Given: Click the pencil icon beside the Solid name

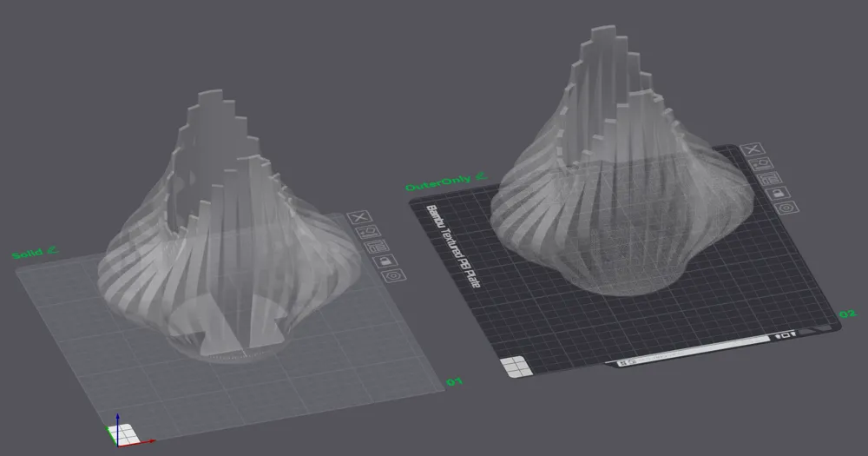Looking at the screenshot, I should [53, 250].
